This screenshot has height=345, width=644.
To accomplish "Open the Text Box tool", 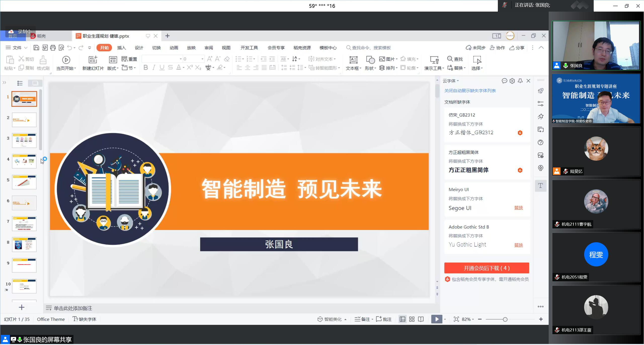I will [x=353, y=60].
